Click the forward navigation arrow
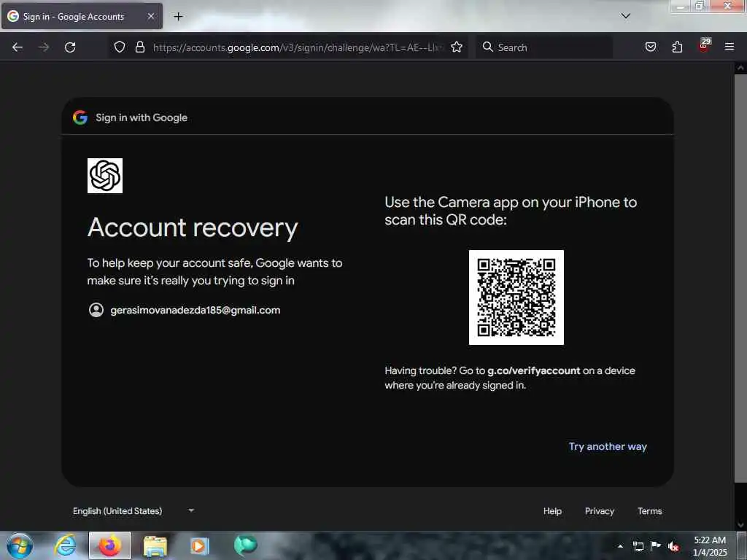 (44, 47)
